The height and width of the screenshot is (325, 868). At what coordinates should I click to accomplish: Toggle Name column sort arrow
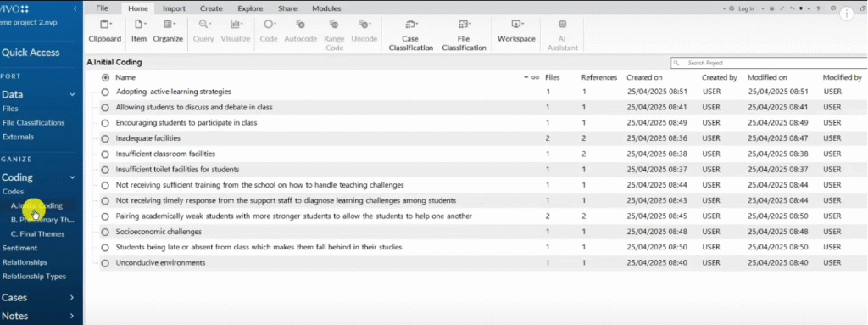pyautogui.click(x=526, y=78)
